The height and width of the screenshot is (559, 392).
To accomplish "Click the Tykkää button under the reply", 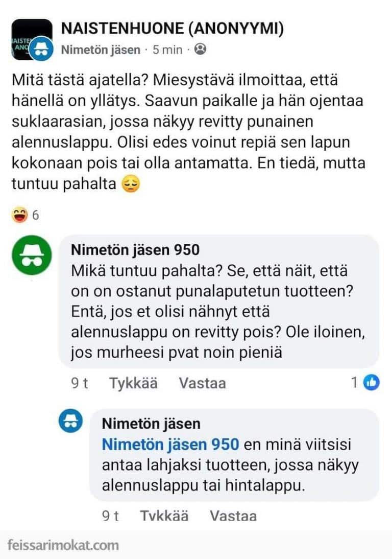I will pos(164,516).
